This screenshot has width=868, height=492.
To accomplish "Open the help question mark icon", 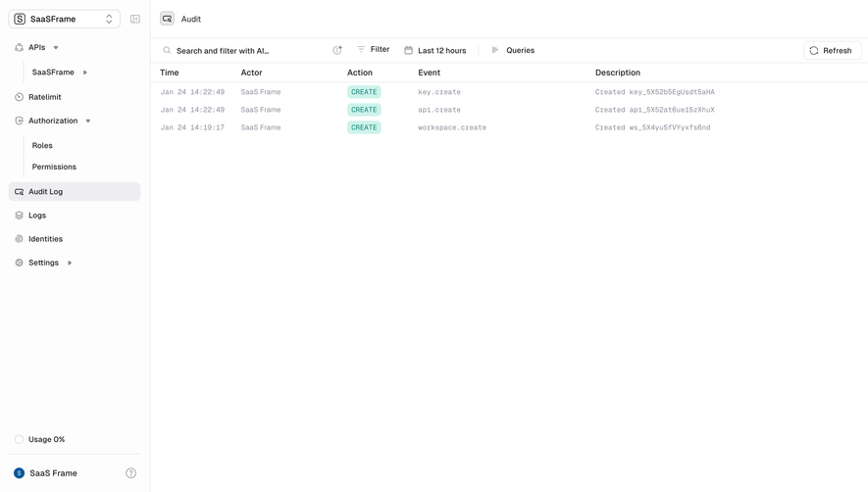I will click(x=130, y=473).
